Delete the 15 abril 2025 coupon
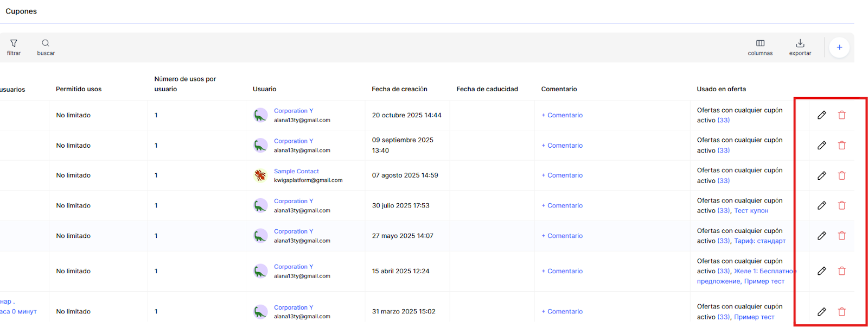The height and width of the screenshot is (327, 868). [841, 271]
